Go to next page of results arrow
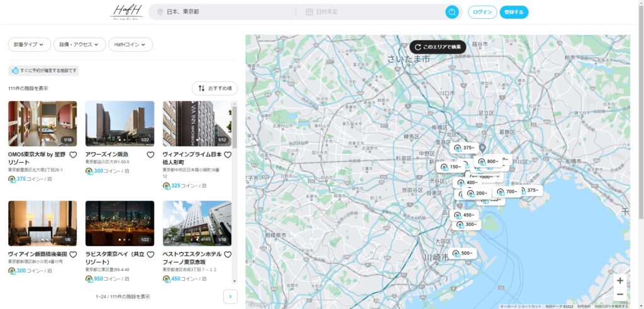This screenshot has height=309, width=644. coord(230,296)
